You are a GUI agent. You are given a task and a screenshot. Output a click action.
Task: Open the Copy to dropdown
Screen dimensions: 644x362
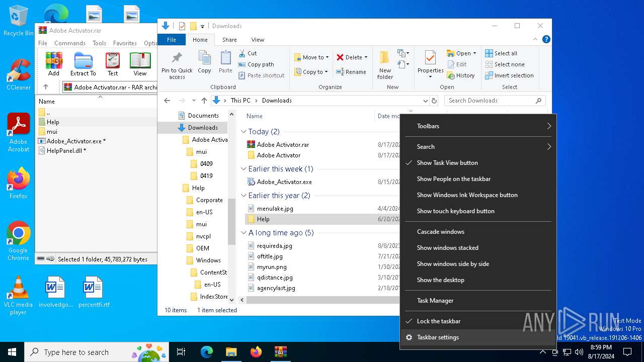tap(311, 72)
